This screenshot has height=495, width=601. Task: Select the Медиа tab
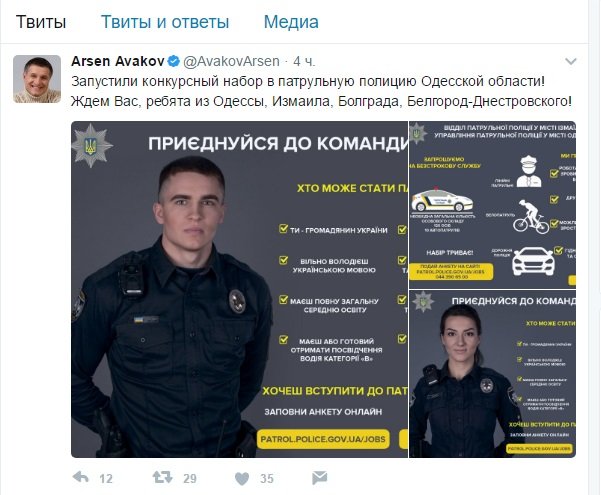[291, 22]
